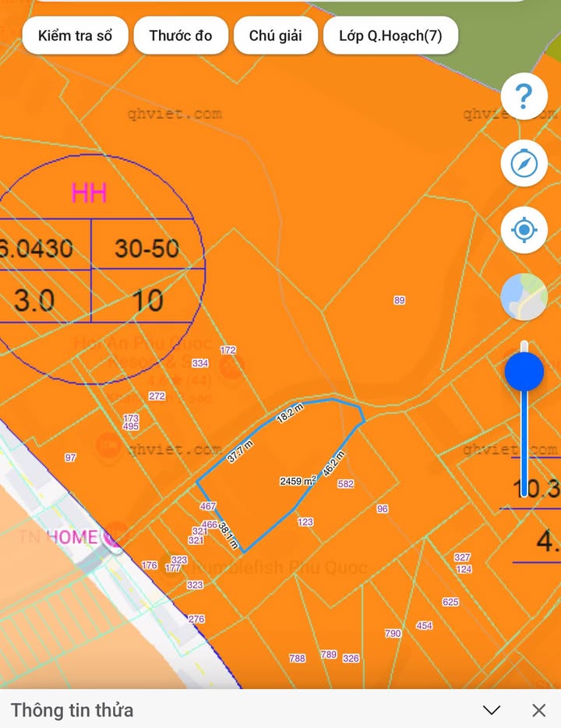Collapse the Thông tin thửa panel chevron

point(491,710)
